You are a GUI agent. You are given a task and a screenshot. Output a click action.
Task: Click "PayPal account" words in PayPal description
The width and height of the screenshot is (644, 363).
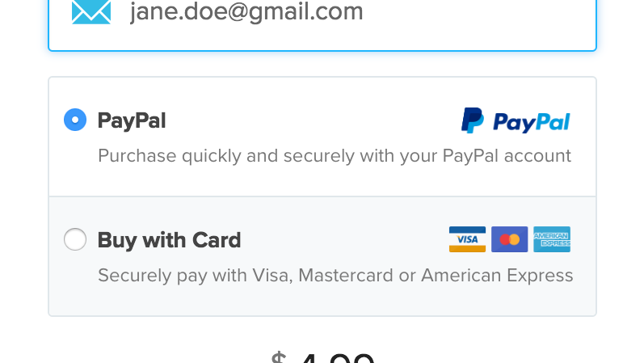[507, 155]
